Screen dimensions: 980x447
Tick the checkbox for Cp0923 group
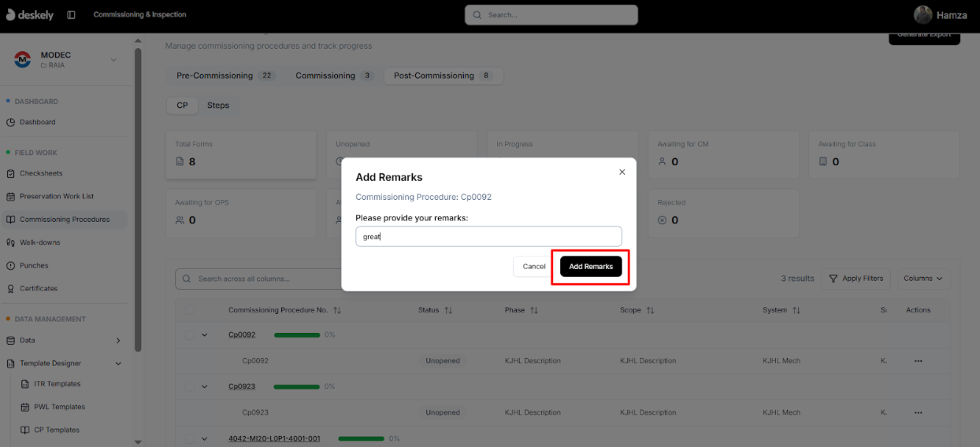click(x=189, y=386)
